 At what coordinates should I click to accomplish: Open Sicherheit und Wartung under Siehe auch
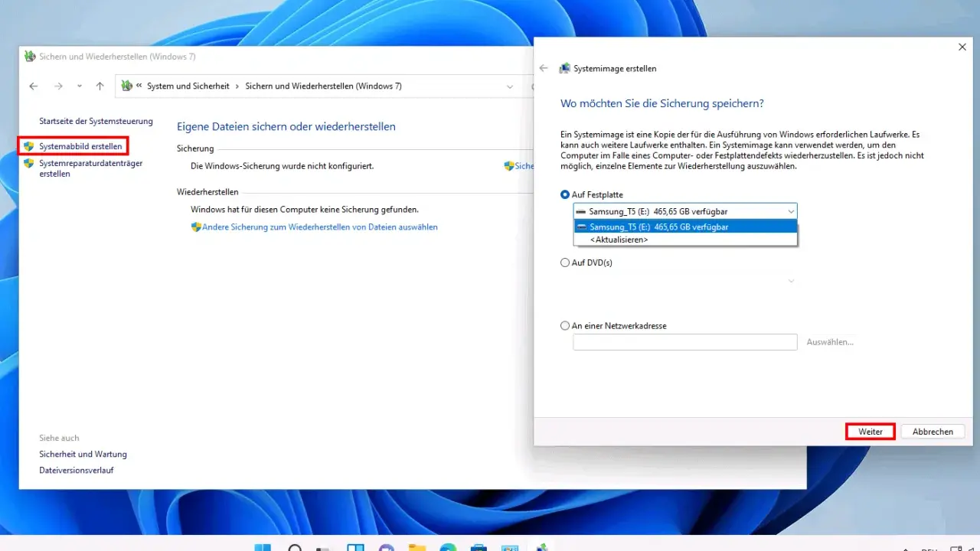click(83, 455)
